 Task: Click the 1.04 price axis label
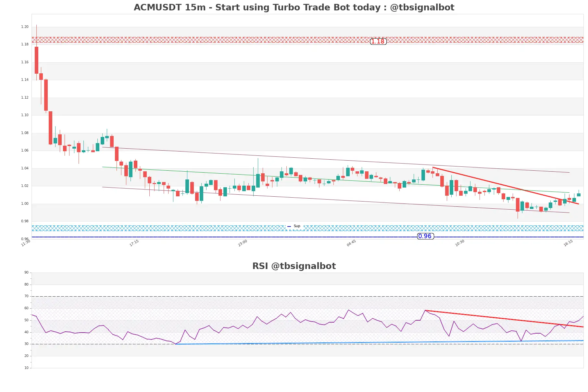25,168
